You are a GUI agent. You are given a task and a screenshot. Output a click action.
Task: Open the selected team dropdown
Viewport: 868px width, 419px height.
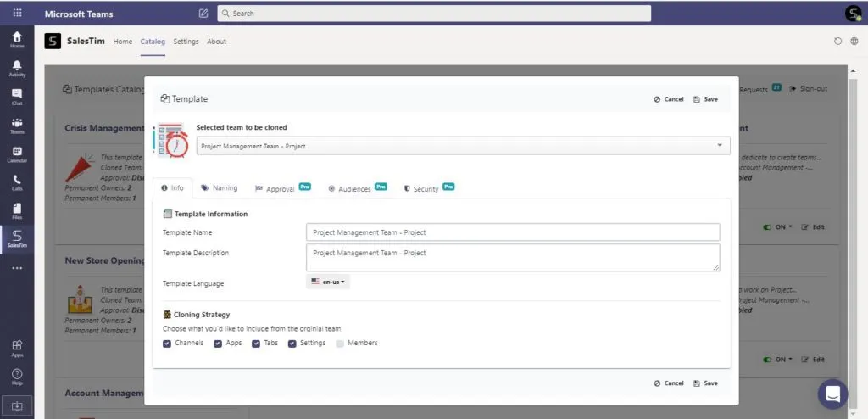point(463,146)
